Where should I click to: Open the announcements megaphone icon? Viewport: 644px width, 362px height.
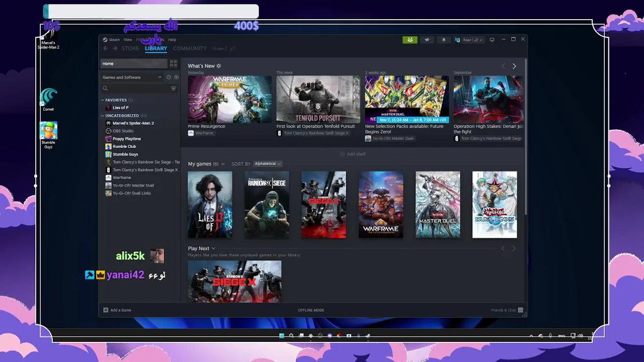coord(427,40)
